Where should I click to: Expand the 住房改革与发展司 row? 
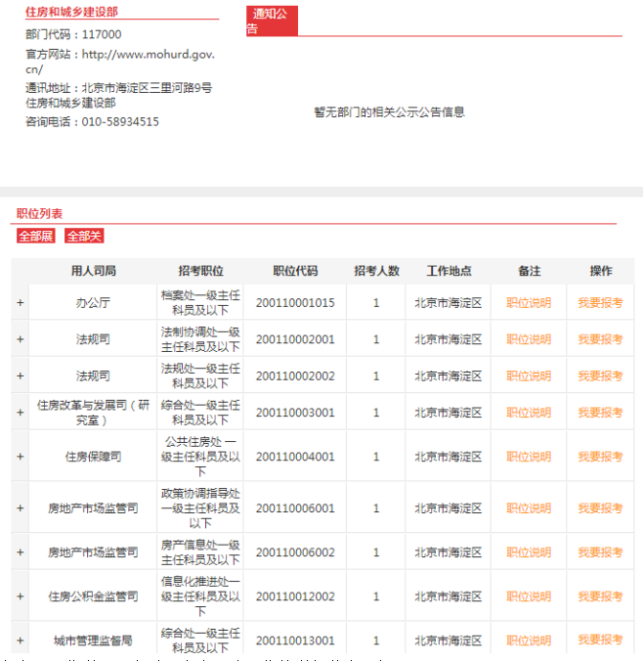click(x=21, y=413)
